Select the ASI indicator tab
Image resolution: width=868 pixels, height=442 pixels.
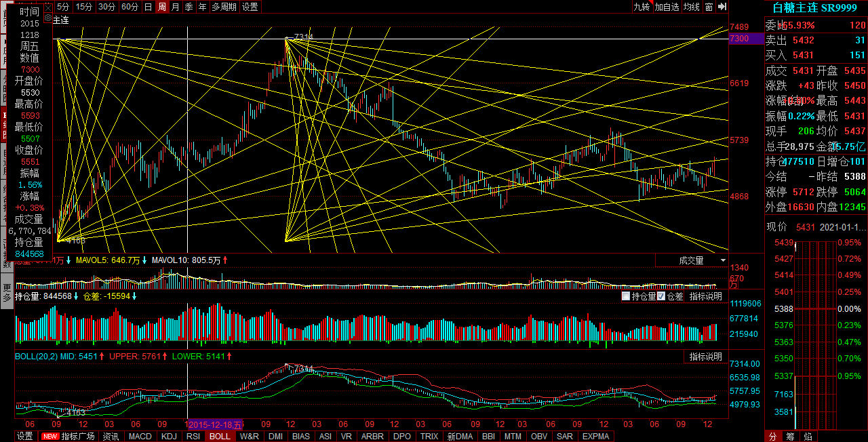point(325,437)
